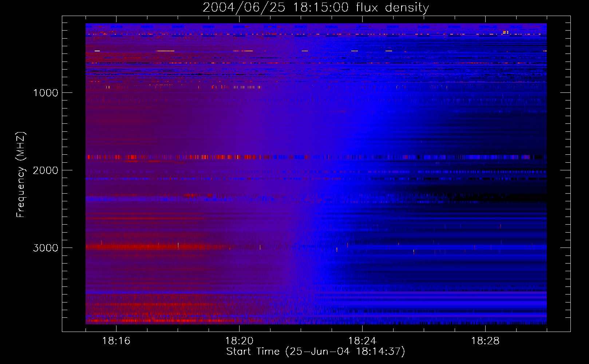Click the 'Start Time (25-Jun-04 18:14:37)' label
589x364 pixels.
316,352
